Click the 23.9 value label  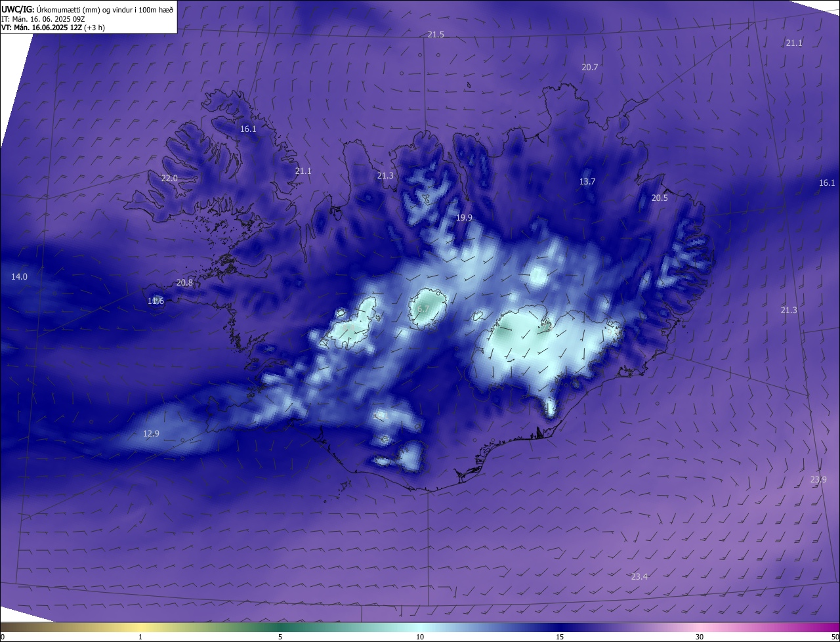818,479
